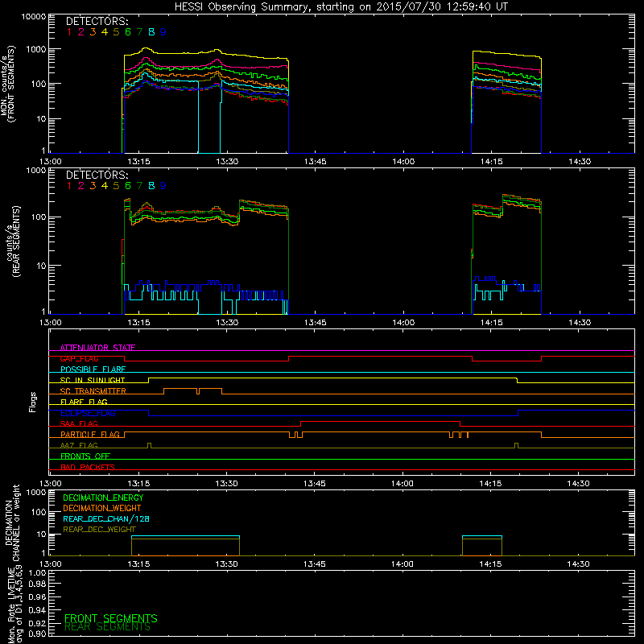Click the 1.00 tick on livetime y-axis

coord(37,573)
